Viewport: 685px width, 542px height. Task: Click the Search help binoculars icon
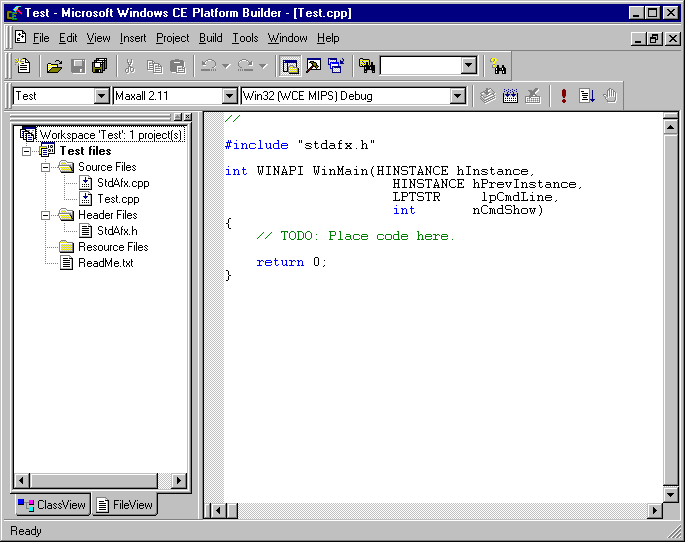coord(498,66)
